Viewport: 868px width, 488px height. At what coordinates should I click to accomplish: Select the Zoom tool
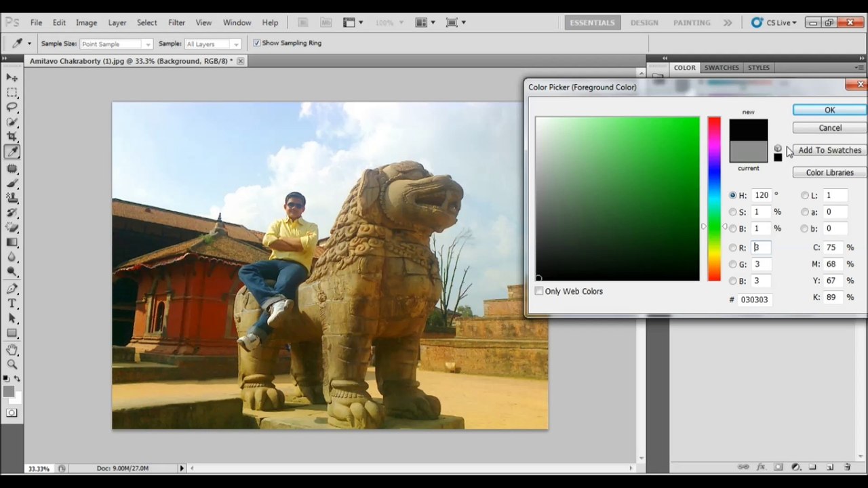[12, 365]
